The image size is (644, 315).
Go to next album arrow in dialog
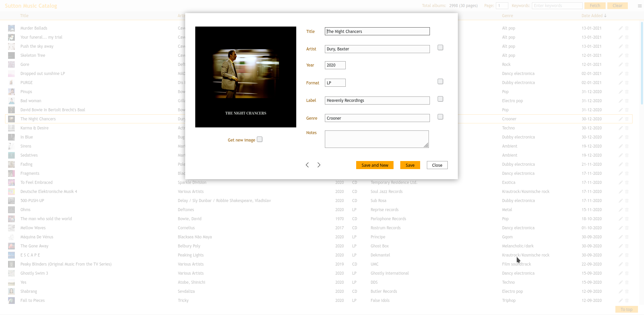319,165
